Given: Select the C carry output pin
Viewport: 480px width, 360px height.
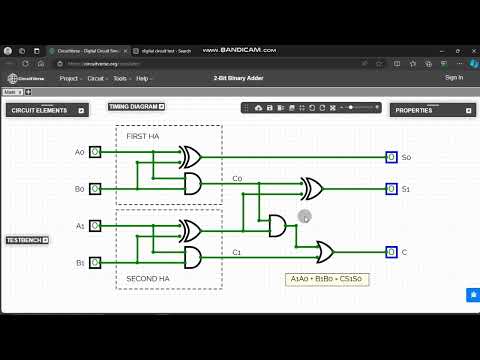Looking at the screenshot, I should [x=391, y=252].
